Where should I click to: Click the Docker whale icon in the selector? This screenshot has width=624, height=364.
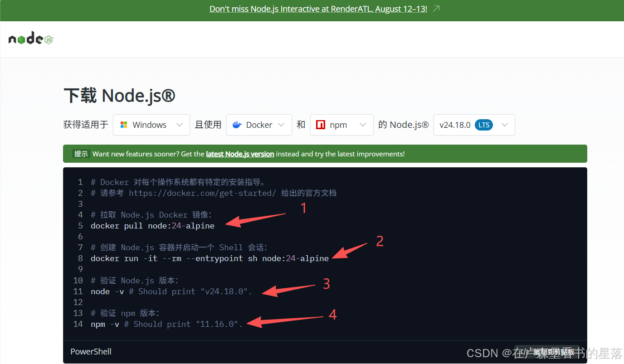tap(237, 125)
